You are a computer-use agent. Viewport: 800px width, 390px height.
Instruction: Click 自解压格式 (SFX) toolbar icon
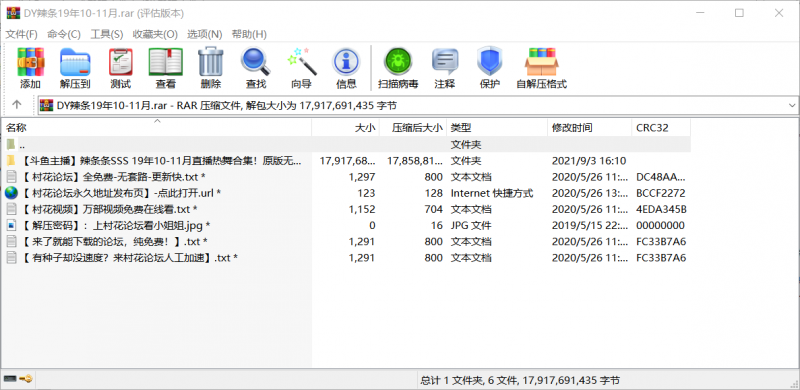coord(541,62)
